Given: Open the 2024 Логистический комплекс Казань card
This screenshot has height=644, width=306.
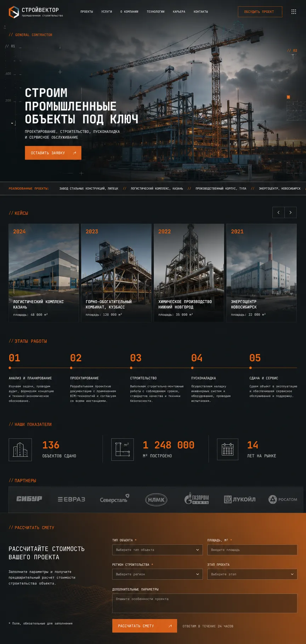Looking at the screenshot, I should [x=44, y=273].
